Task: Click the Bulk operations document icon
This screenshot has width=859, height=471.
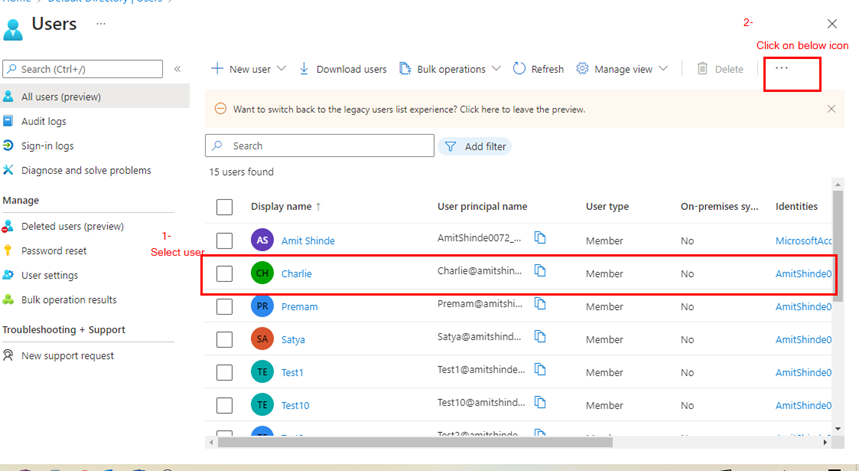Action: point(405,68)
